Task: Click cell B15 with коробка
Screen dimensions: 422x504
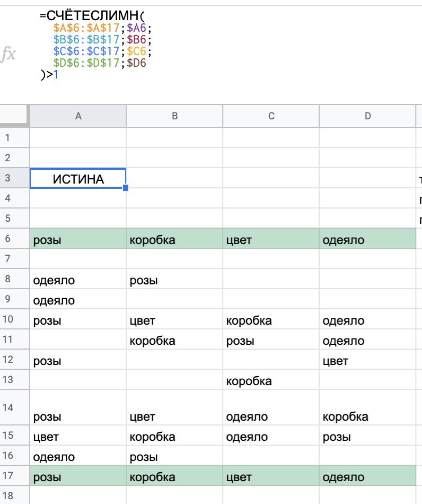Action: click(174, 435)
